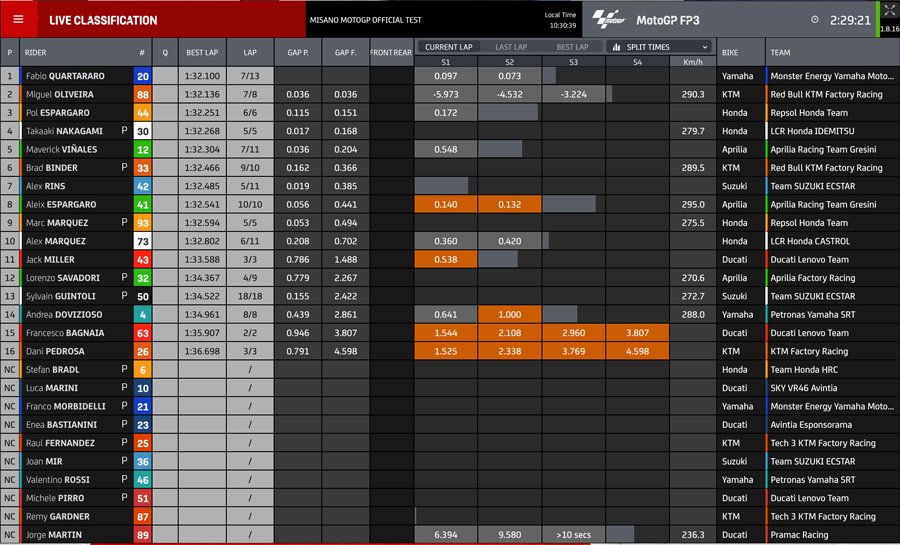Click pit indicator P for Stefan BRADL
Viewport: 900px width, 545px height.
(125, 369)
